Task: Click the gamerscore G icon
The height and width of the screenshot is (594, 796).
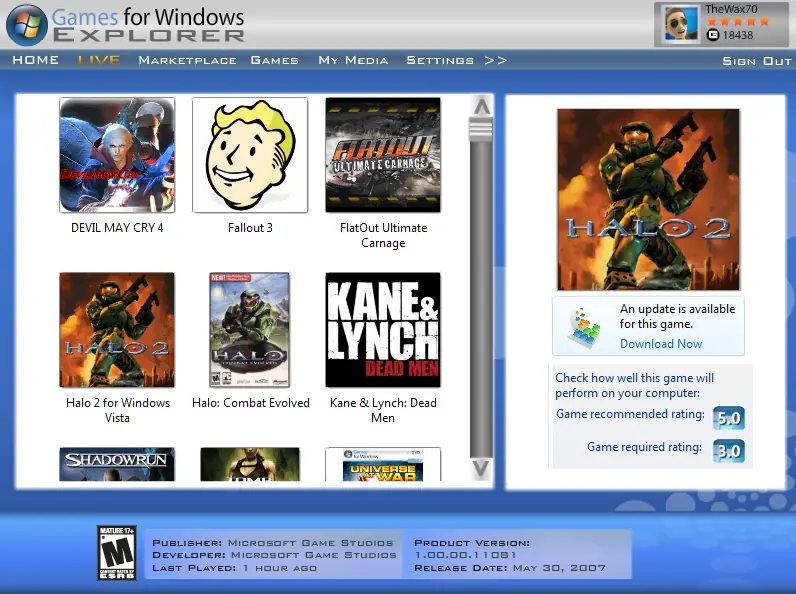Action: pos(713,35)
